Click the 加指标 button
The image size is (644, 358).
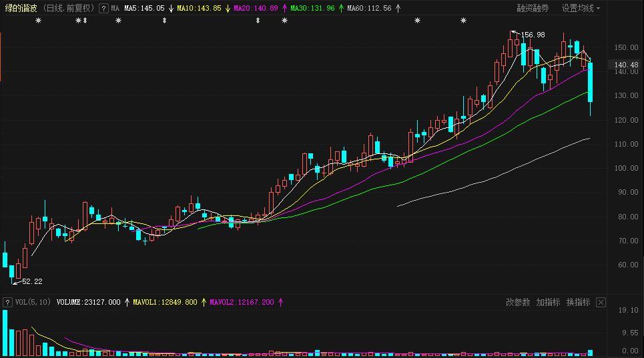[548, 302]
